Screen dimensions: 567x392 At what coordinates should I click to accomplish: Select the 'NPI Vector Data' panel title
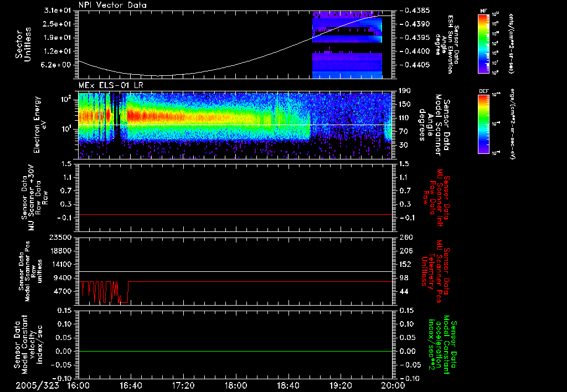pos(112,5)
